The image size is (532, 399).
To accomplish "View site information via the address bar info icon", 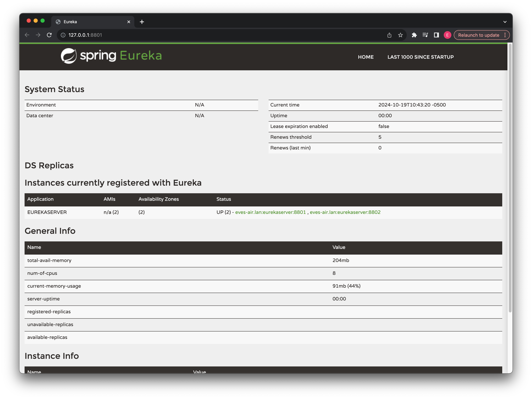I will click(x=63, y=35).
